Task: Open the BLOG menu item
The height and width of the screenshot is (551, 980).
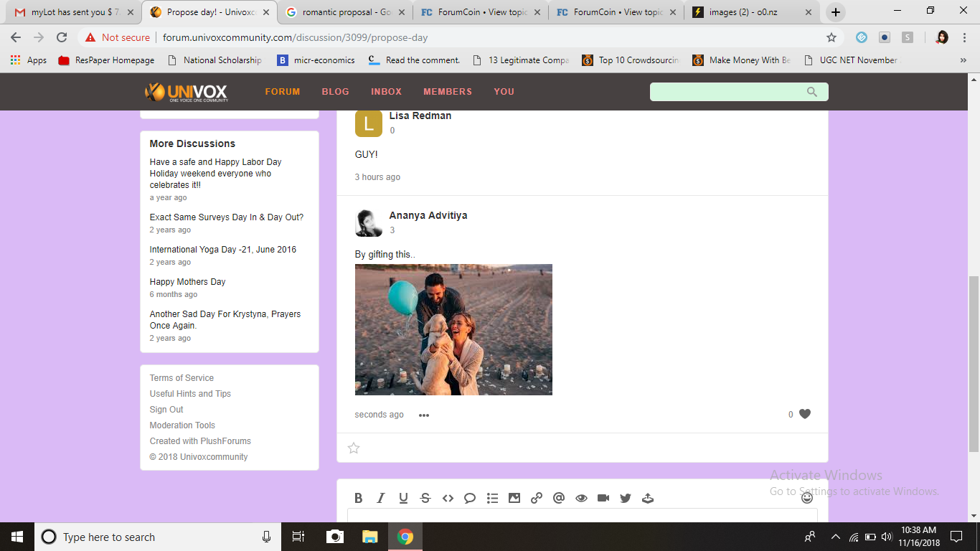Action: click(x=336, y=92)
